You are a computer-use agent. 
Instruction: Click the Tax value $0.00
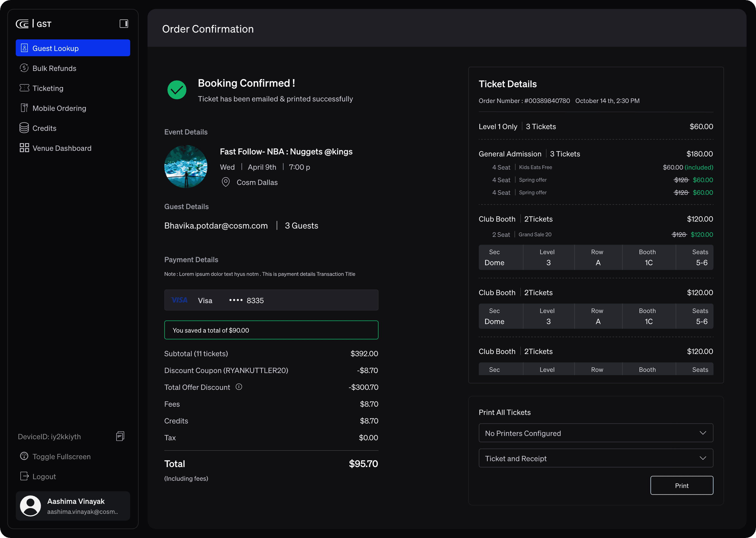point(368,438)
